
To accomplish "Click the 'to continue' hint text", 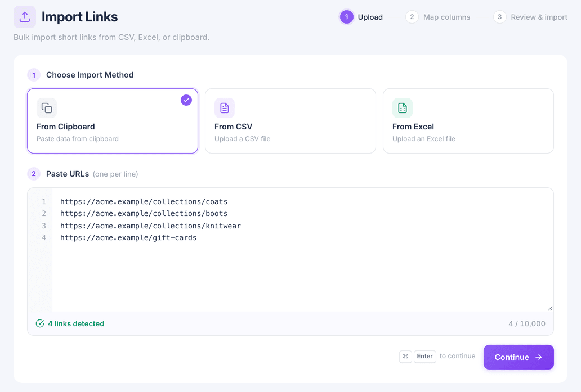I will click(x=457, y=356).
